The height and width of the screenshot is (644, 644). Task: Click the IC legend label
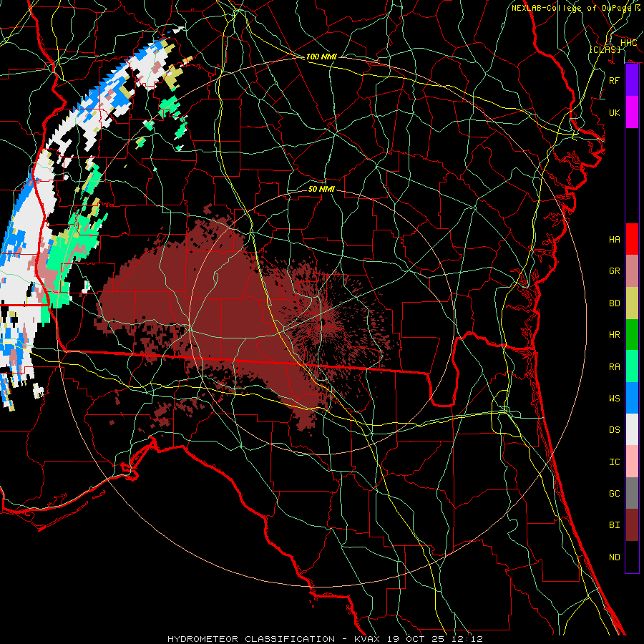(614, 462)
